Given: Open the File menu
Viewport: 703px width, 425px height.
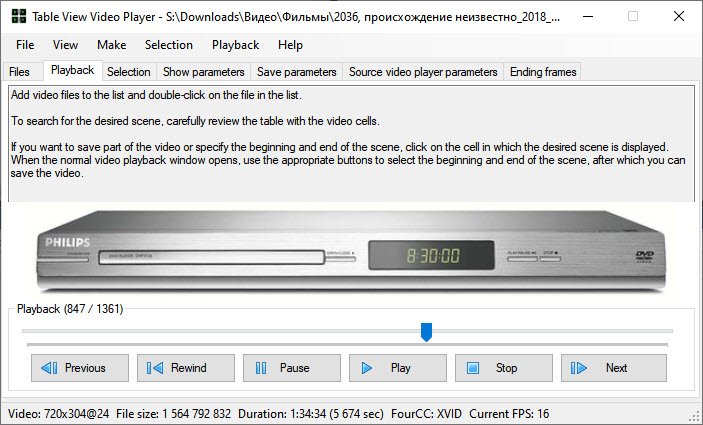Looking at the screenshot, I should [x=25, y=45].
